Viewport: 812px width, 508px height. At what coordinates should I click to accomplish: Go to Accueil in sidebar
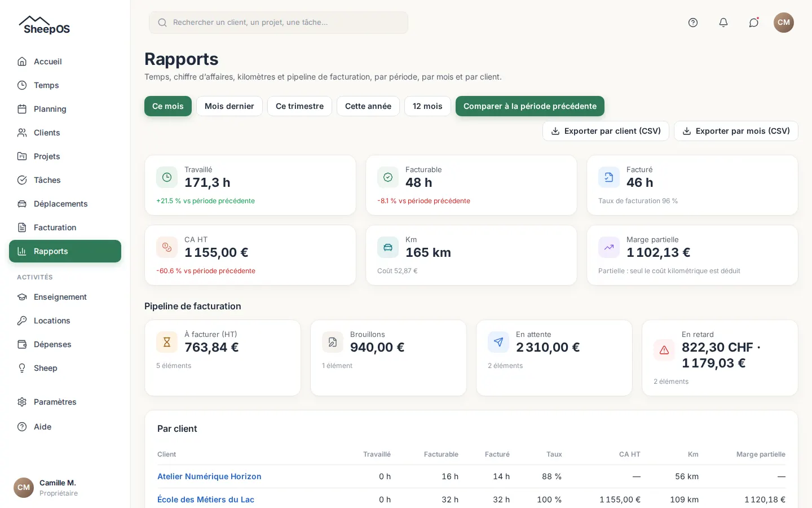pyautogui.click(x=65, y=62)
